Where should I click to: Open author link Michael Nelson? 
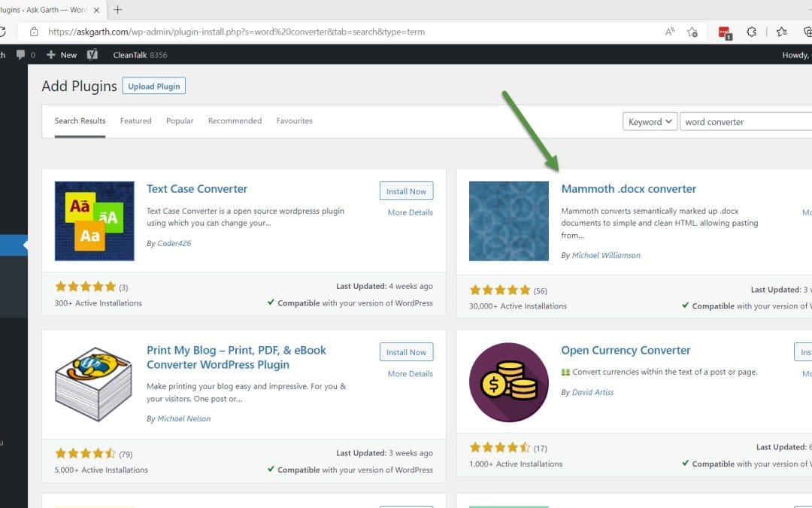184,418
